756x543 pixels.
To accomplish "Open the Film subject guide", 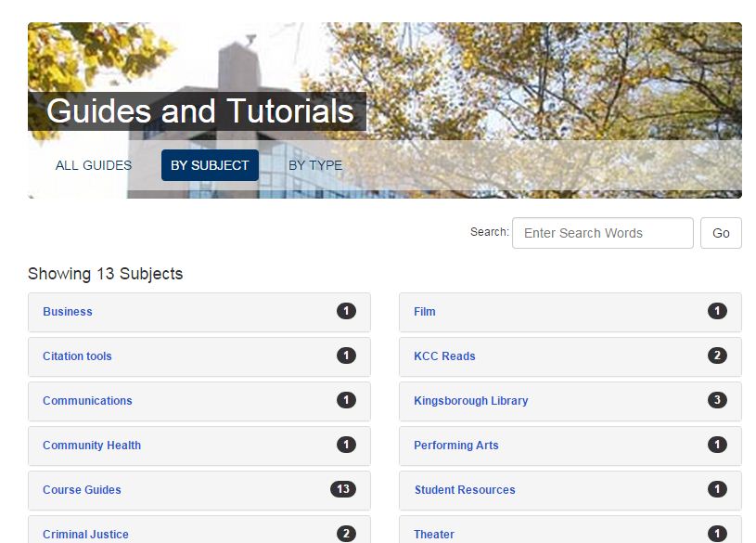I will (x=424, y=312).
